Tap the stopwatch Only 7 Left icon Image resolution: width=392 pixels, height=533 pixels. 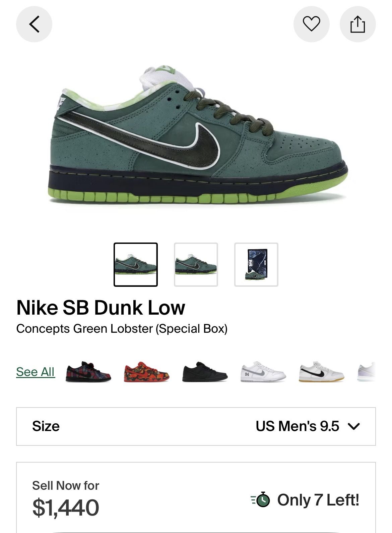click(261, 500)
